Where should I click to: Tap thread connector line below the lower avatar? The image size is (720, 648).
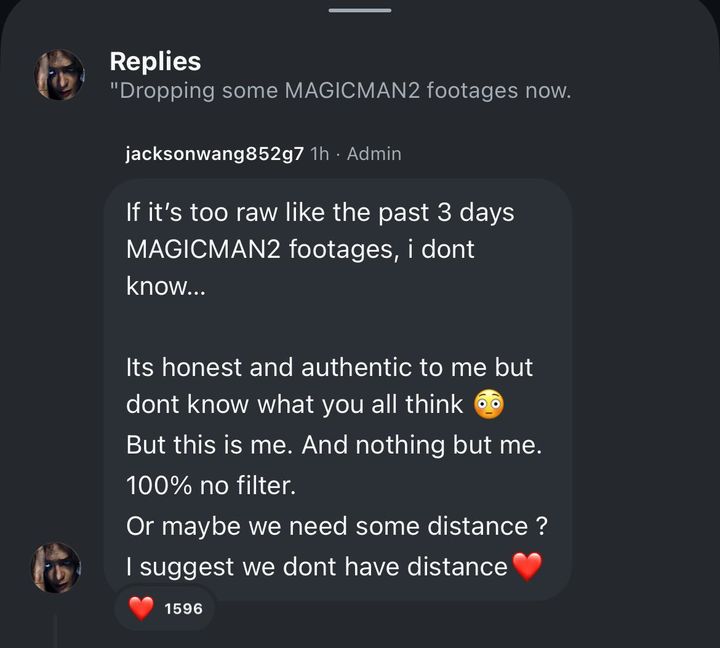click(x=57, y=630)
